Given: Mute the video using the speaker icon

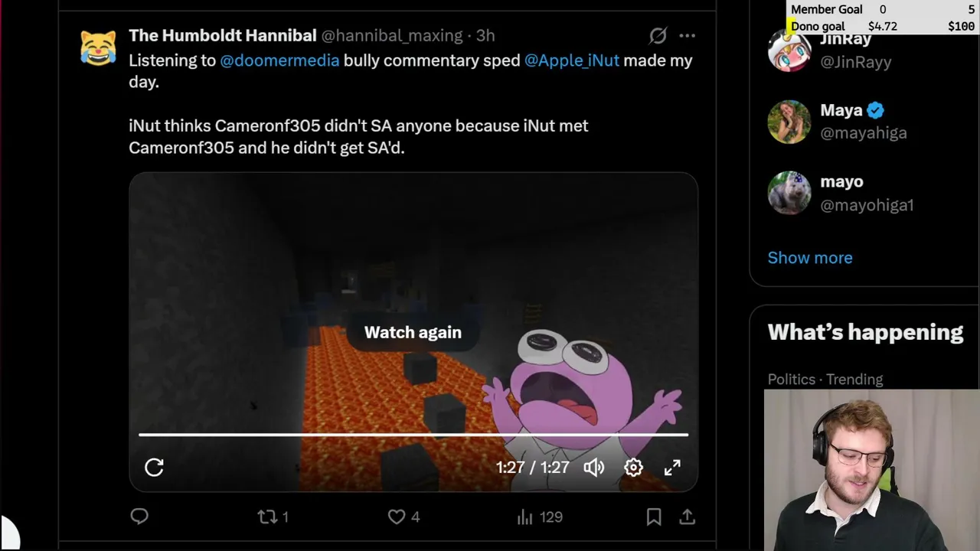Looking at the screenshot, I should 594,468.
